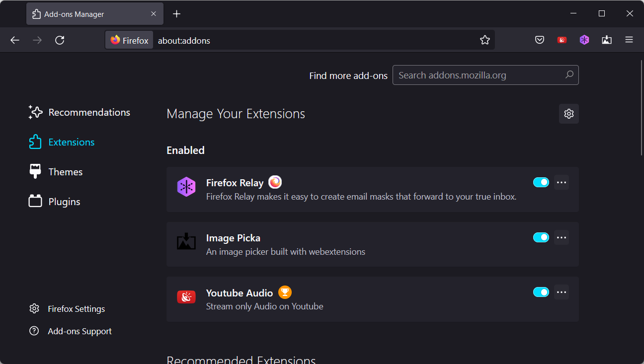Expand the three-dot menu for Image Picka
Screen dimensions: 644x364
coord(562,237)
